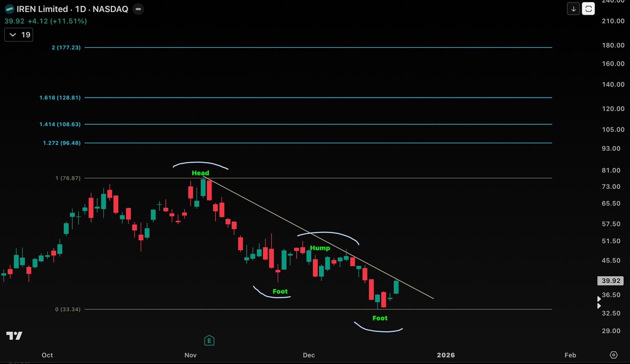Screen dimensions: 630x364
Task: Click the 160.00 price scale value
Action: pos(613,64)
